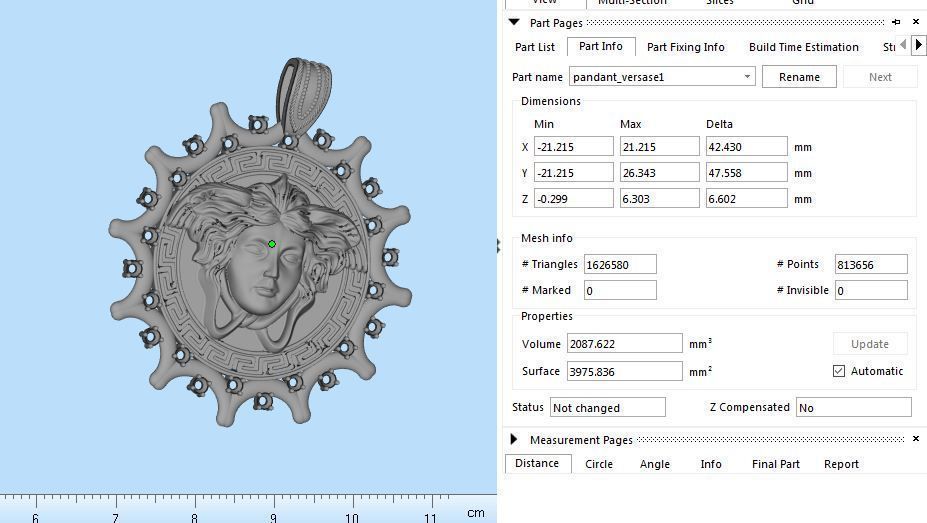927x523 pixels.
Task: Open the Build Time Estimation tab
Action: tap(803, 47)
